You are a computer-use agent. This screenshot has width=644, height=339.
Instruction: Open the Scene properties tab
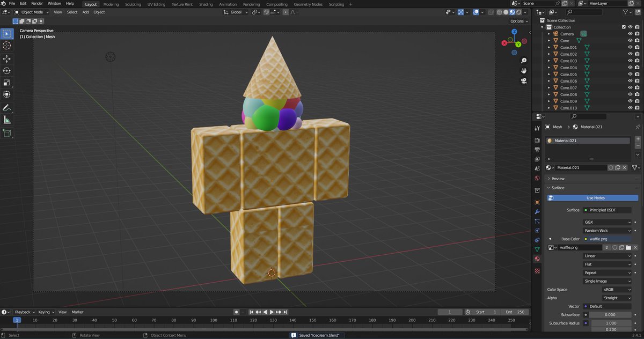537,169
